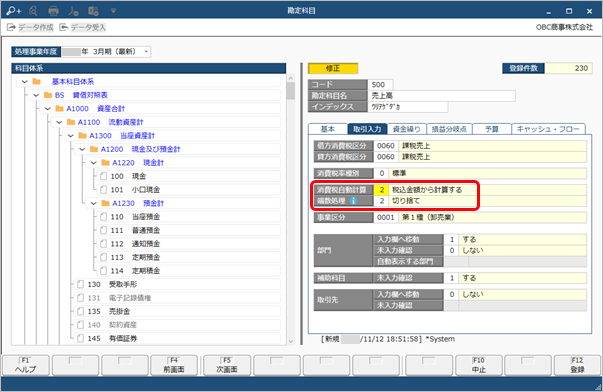Click データ作成 toolbar button
This screenshot has width=603, height=392.
[30, 27]
